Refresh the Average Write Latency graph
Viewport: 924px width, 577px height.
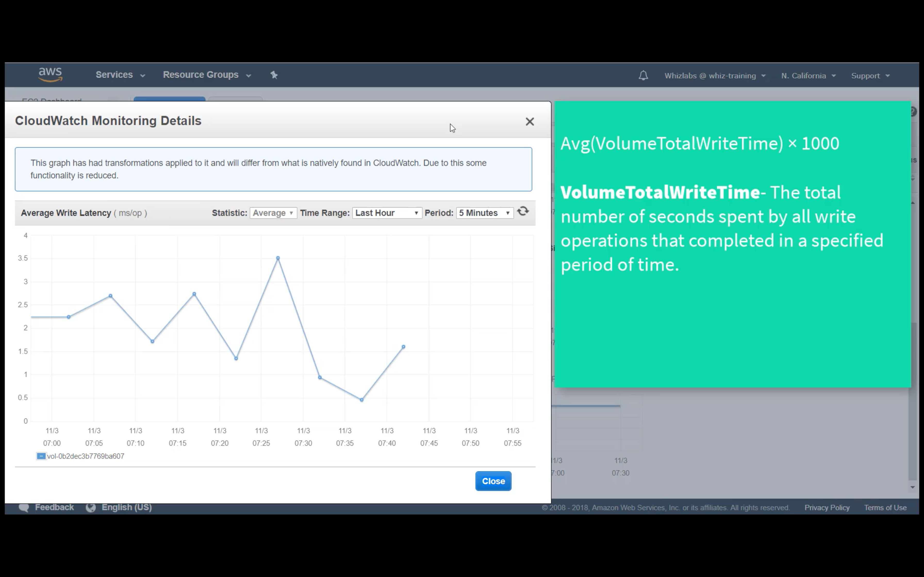[523, 211]
